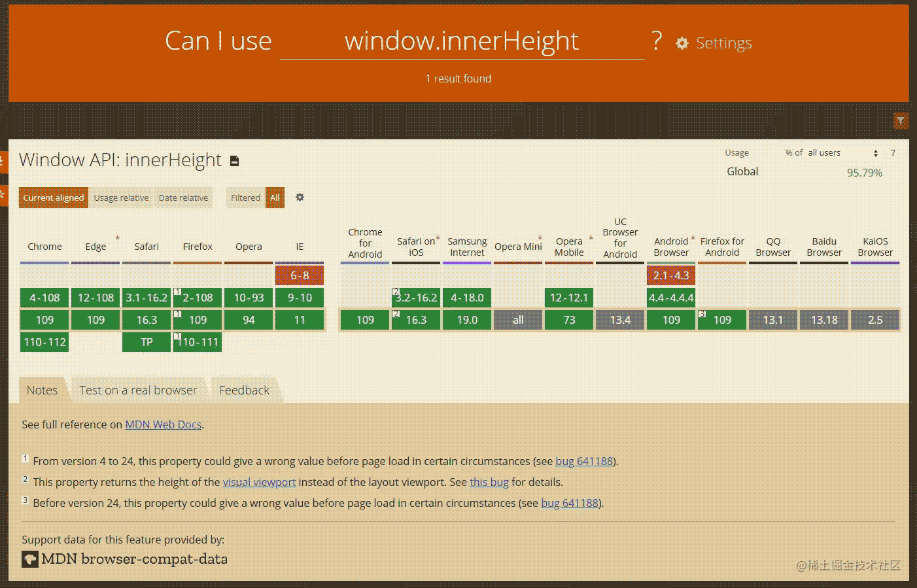Screen dimensions: 917x588
Task: Switch to Usage relative view
Action: pyautogui.click(x=121, y=198)
